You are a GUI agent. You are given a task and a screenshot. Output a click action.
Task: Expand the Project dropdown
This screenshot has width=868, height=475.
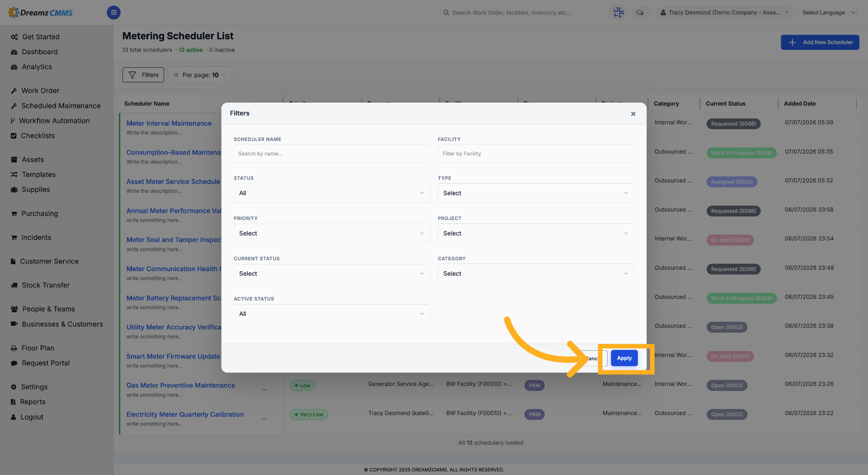tap(536, 233)
